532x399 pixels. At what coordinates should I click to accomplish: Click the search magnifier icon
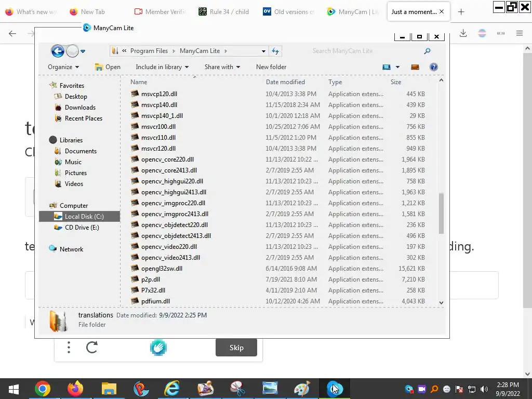point(427,51)
